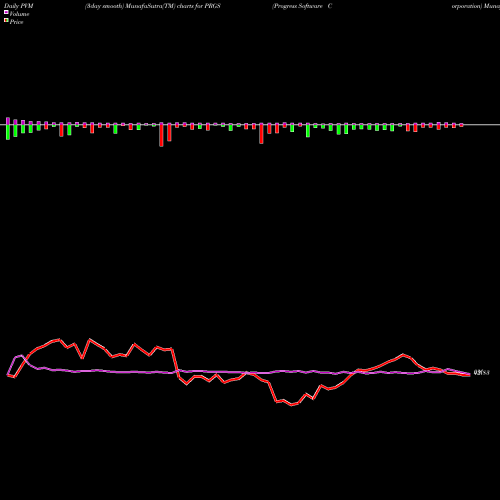500x500 pixels.
Task: Click the end-of-line value label beside the price line
Action: point(481,373)
